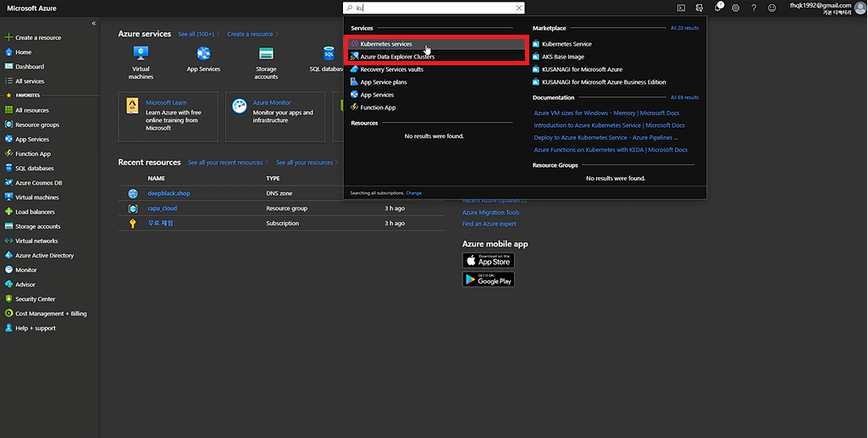Open Monitor in the sidebar
Screen dimensions: 868x438
[x=21, y=270]
